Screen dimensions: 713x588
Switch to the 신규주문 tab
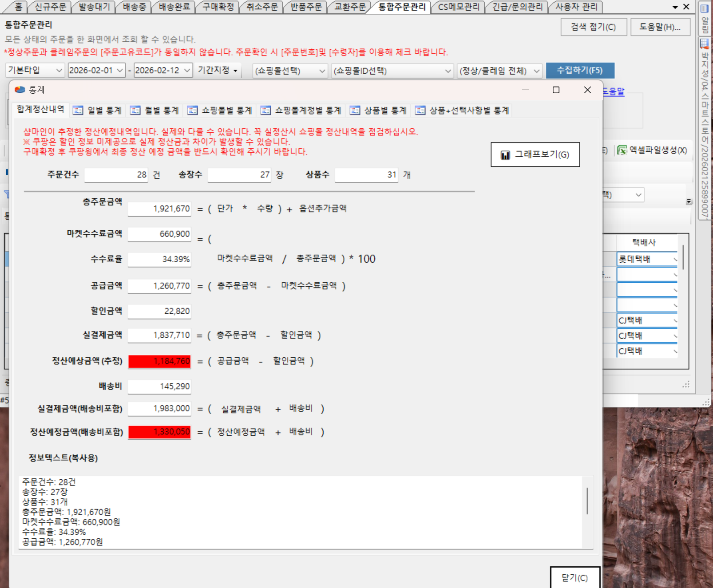(50, 7)
